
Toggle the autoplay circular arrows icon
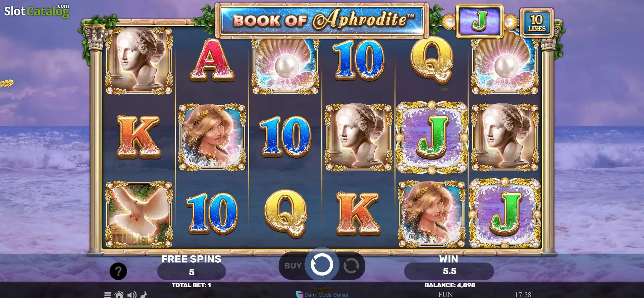(351, 266)
